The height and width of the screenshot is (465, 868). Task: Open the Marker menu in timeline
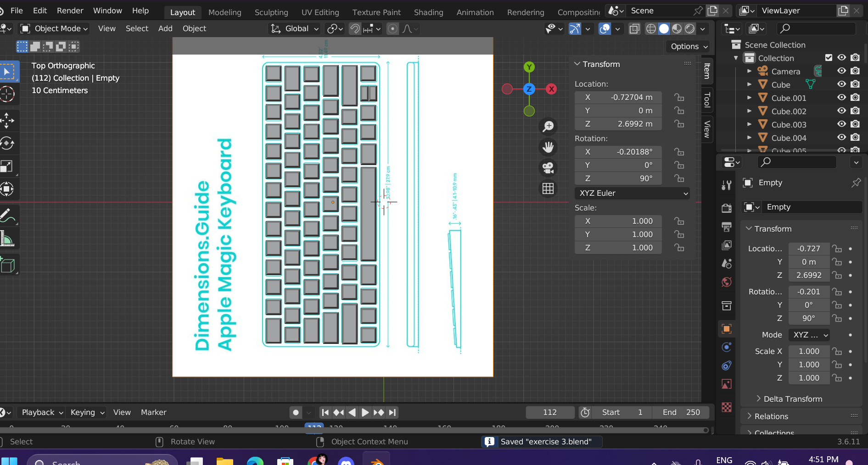[153, 412]
